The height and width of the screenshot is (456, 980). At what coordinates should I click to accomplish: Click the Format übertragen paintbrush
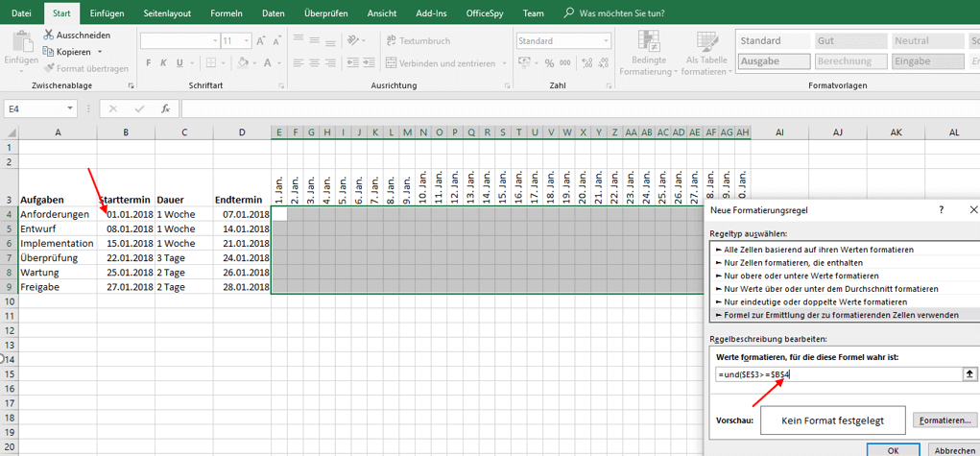(49, 69)
